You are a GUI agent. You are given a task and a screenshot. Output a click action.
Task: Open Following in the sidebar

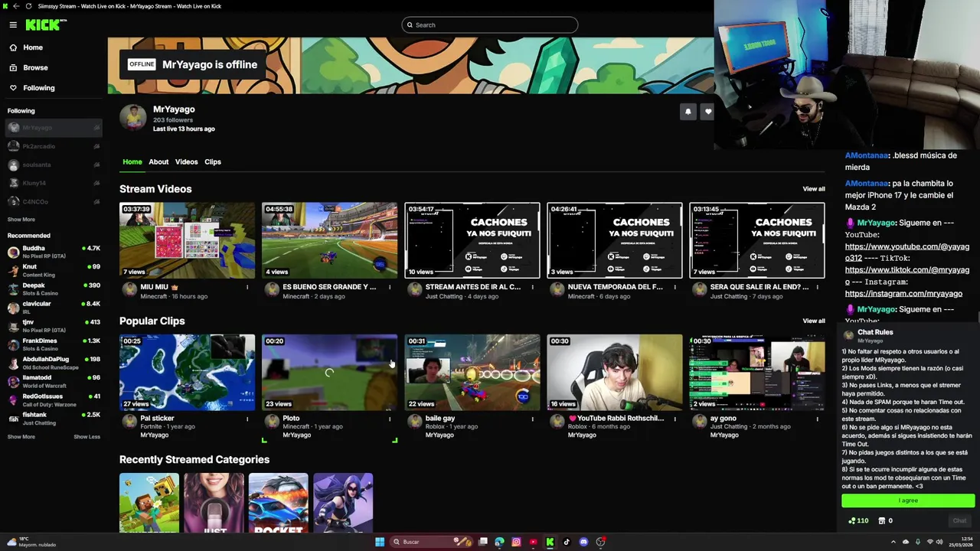(x=38, y=88)
